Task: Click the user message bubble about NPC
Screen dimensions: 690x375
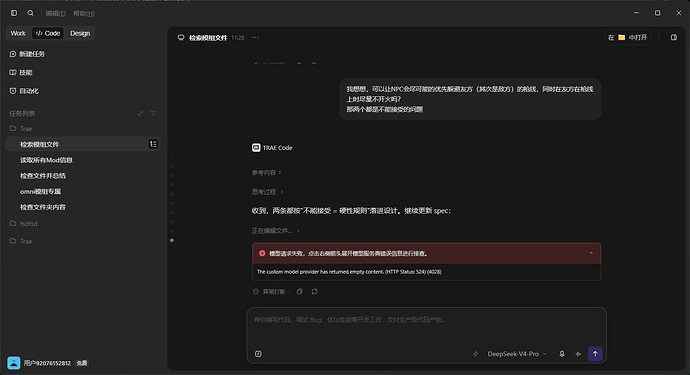Action: [470, 99]
